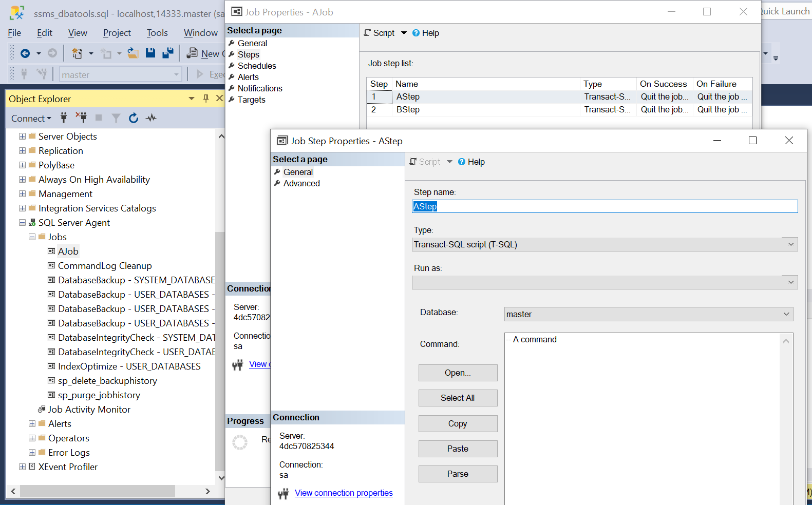Click the Activity Monitor icon in Object Explorer

151,118
